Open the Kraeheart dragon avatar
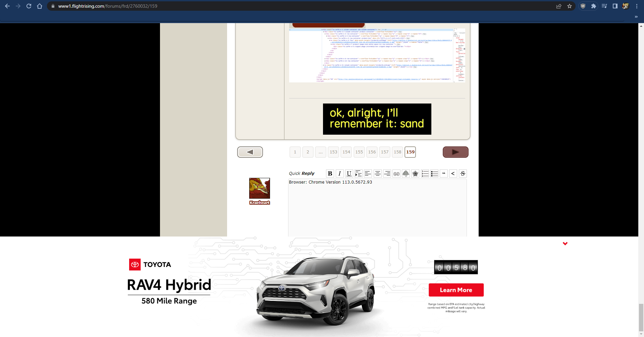 coord(260,188)
